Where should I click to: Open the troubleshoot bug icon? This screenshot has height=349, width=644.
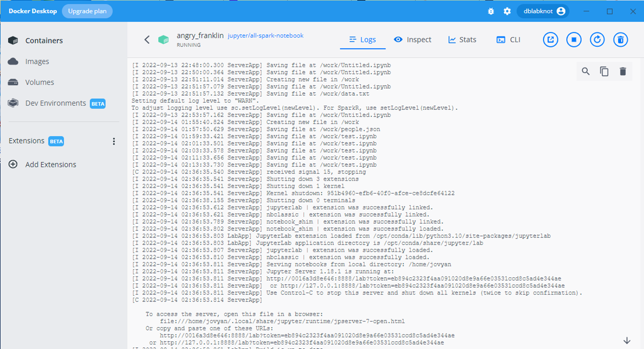491,11
